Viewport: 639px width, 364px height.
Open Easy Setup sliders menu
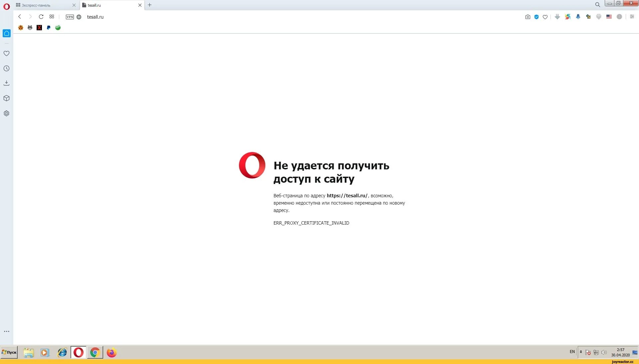pos(632,17)
